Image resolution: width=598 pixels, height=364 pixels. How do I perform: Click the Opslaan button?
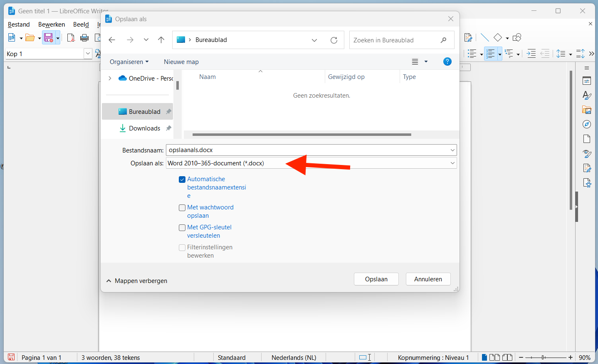[x=376, y=279]
